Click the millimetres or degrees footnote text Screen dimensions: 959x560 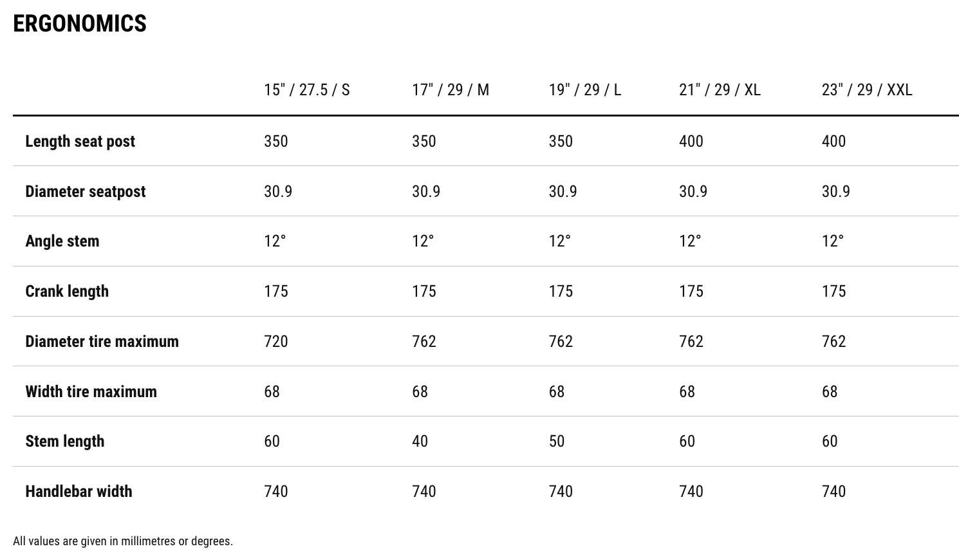point(122,541)
